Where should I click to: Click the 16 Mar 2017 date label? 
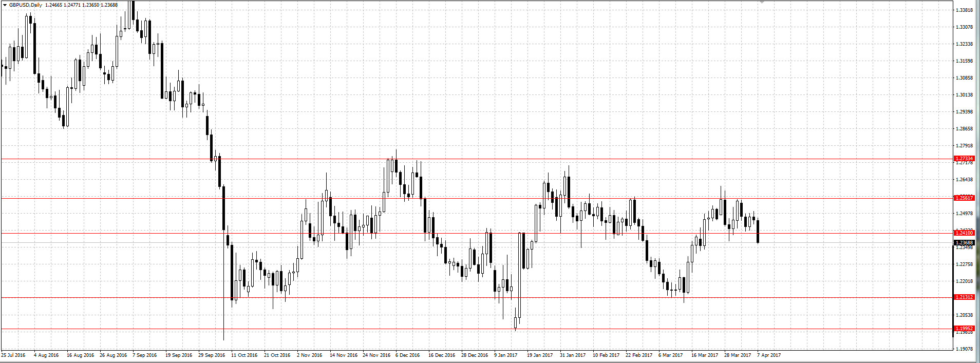(x=705, y=355)
